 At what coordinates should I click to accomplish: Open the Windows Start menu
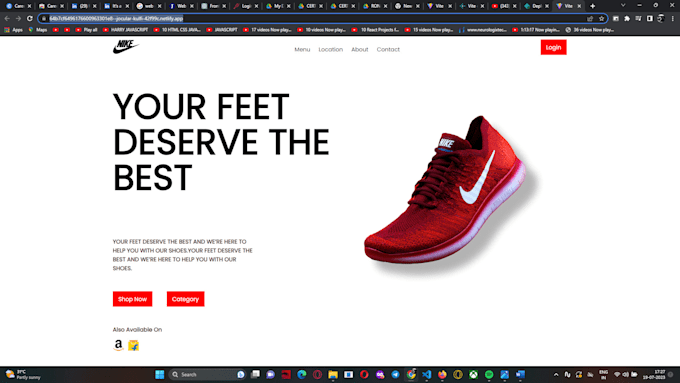tap(160, 374)
